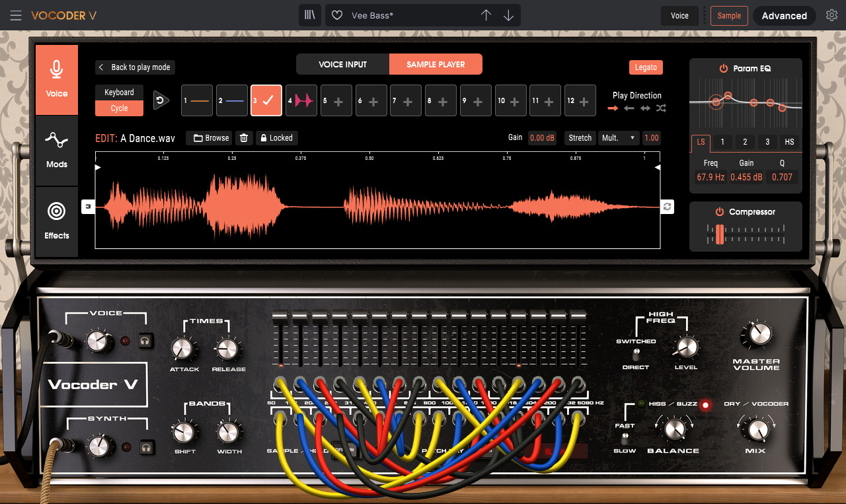Set play direction to backward arrow
This screenshot has height=504, width=846.
click(629, 108)
